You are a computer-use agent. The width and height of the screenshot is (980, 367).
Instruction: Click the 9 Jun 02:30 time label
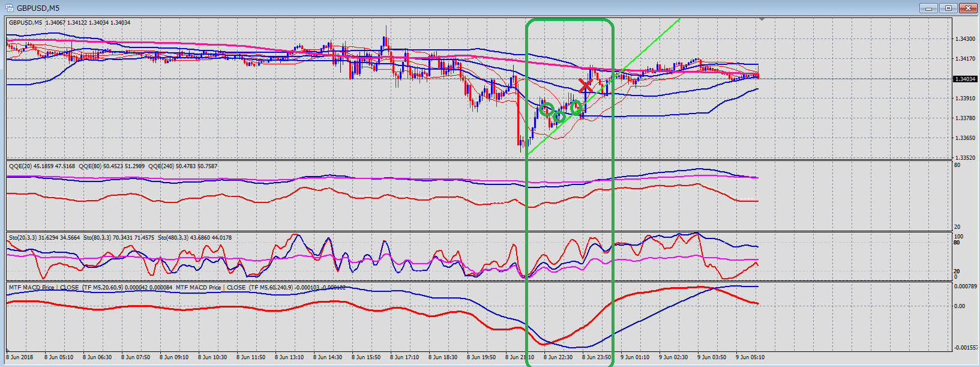point(673,357)
